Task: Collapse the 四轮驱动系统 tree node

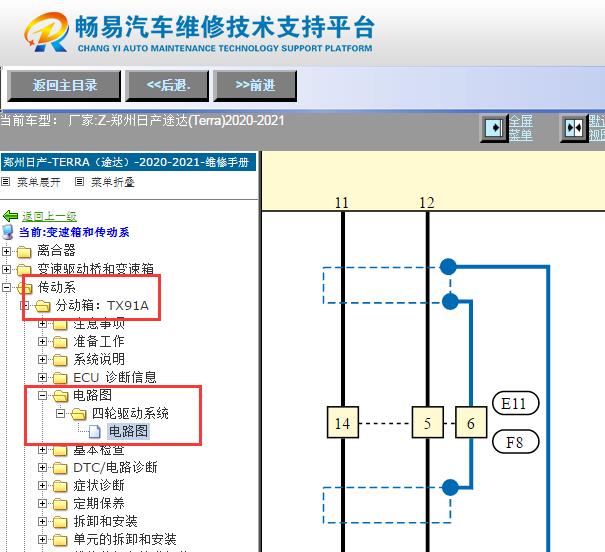Action: [x=61, y=414]
